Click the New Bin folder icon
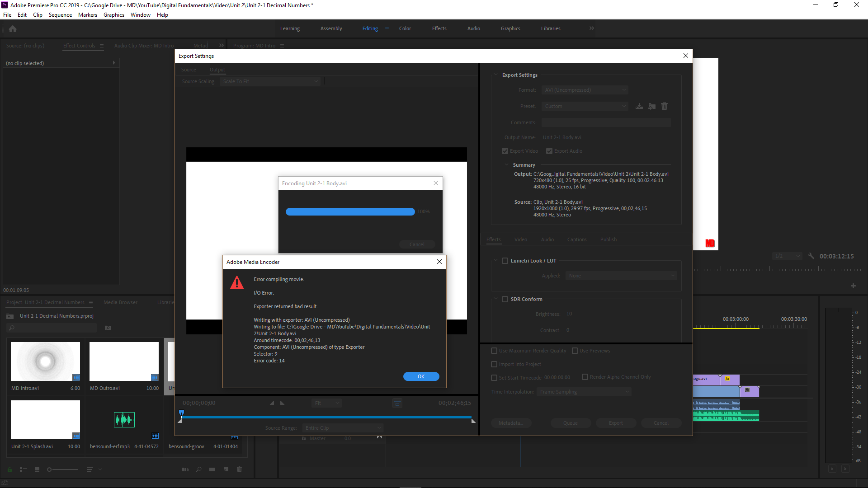 click(x=212, y=469)
